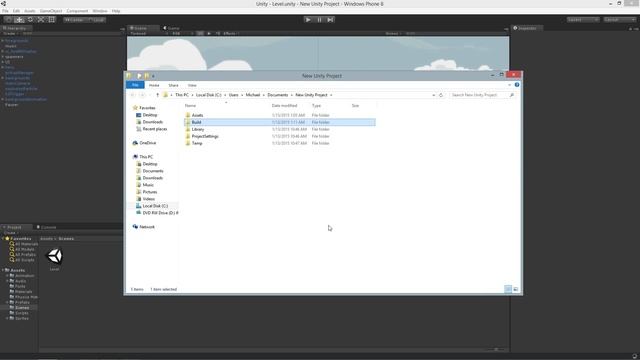Open Unity's Edit menu
Screen dimensions: 640x360
point(16,11)
